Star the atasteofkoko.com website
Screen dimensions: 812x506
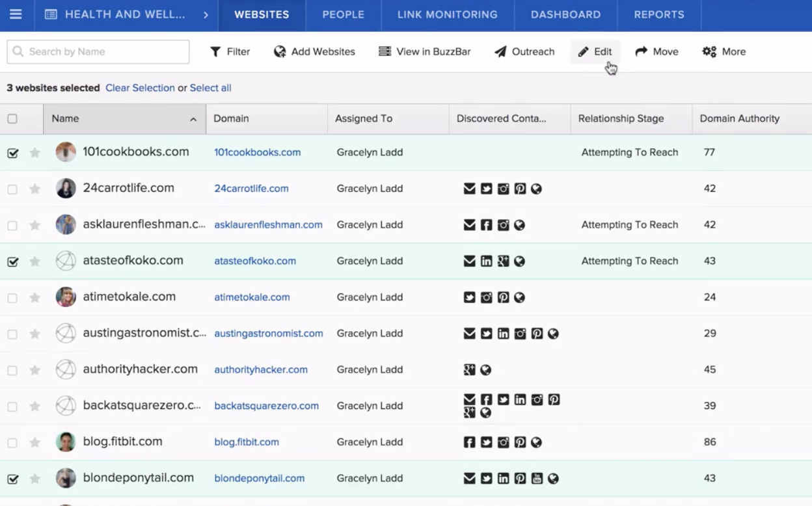pos(35,261)
